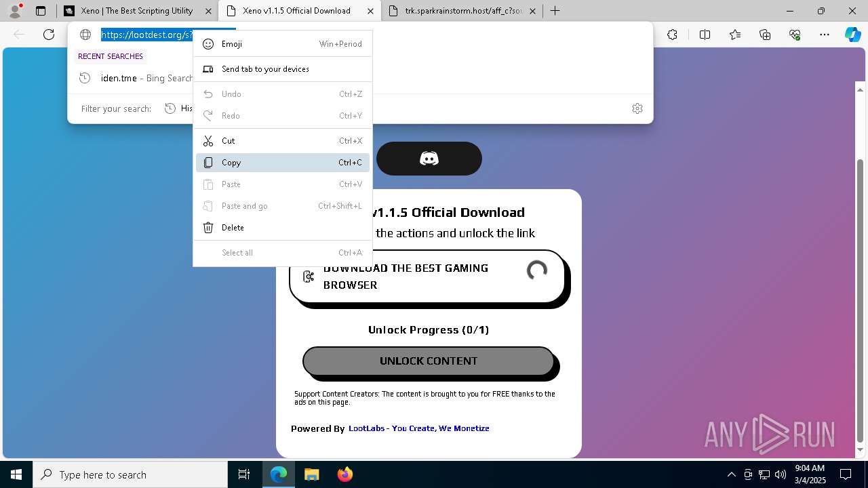Open LootLabs - You Create, We Monetize link

(x=418, y=428)
